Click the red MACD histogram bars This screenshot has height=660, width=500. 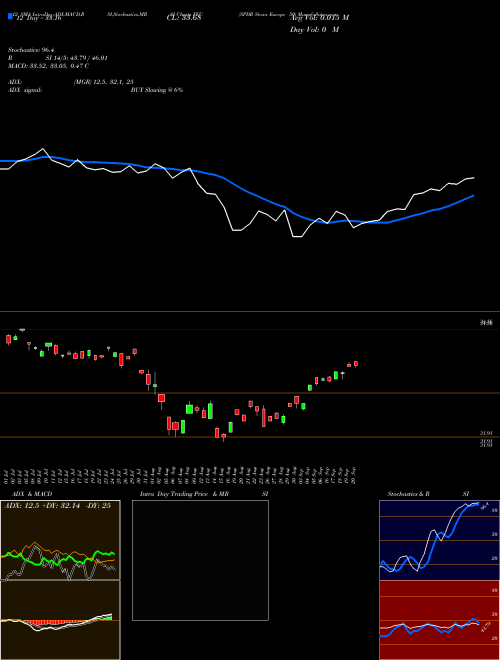coord(56,622)
